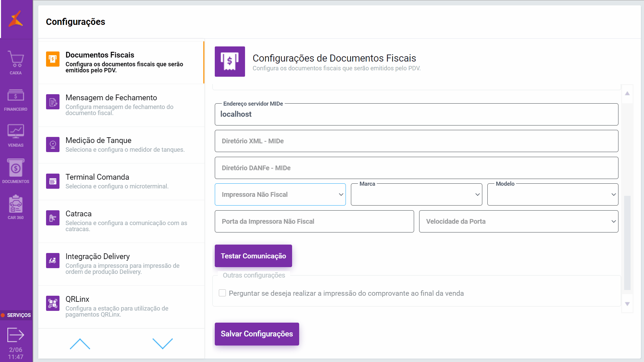Image resolution: width=644 pixels, height=362 pixels.
Task: Click the Diretório XML - MIDe field
Action: coord(416,141)
